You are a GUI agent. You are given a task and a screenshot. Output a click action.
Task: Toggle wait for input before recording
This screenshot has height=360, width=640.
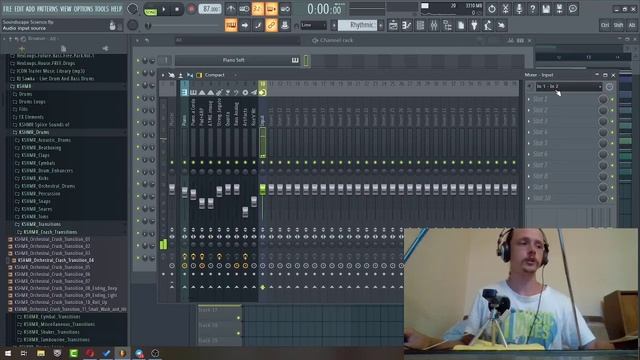pyautogui.click(x=244, y=9)
